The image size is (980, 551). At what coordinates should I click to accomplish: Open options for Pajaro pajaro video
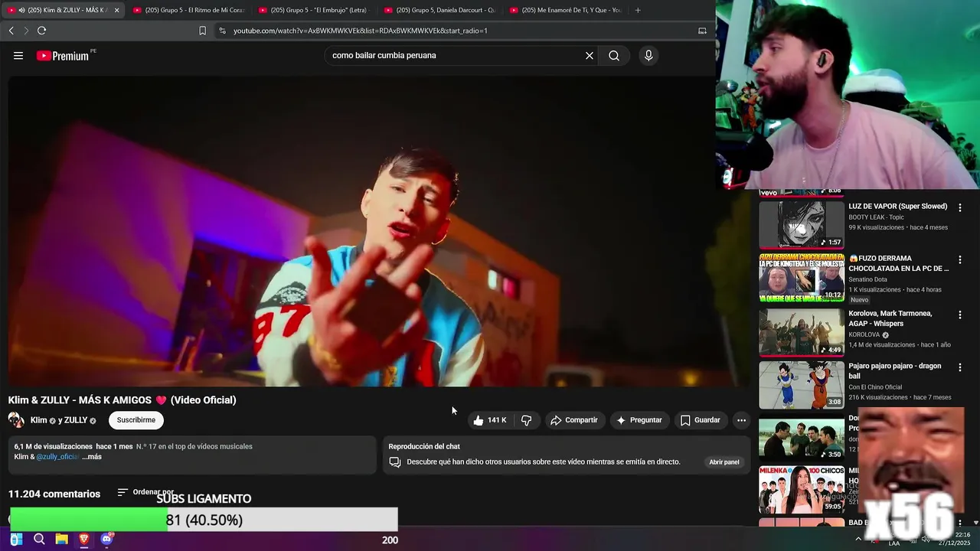(960, 367)
